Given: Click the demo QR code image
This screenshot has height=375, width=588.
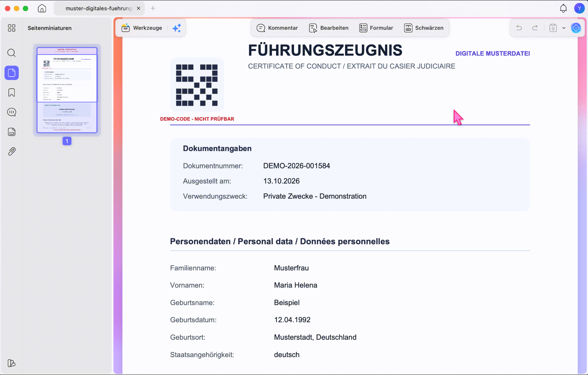Looking at the screenshot, I should pyautogui.click(x=197, y=85).
